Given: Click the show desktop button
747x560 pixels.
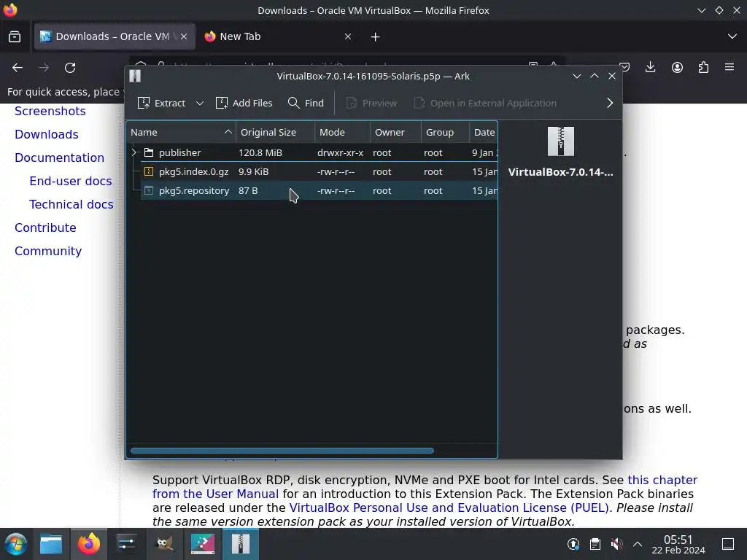Looking at the screenshot, I should coord(728,544).
